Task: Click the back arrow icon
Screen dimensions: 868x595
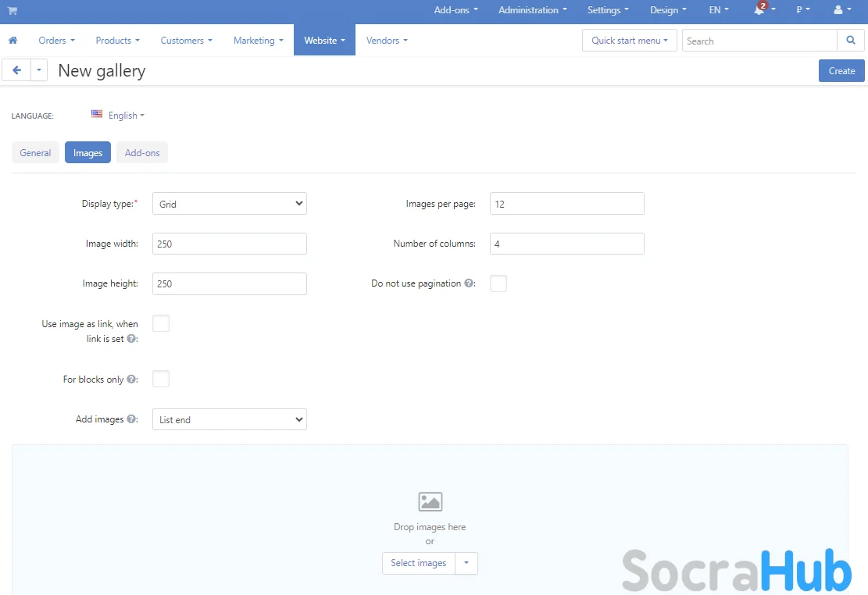Action: point(16,70)
